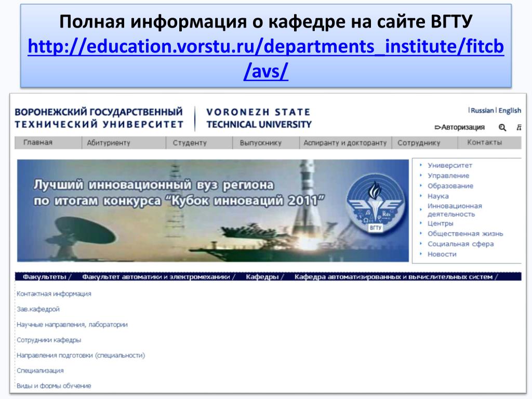Select Социальная сфера in side menu
The height and width of the screenshot is (399, 532).
click(x=460, y=244)
